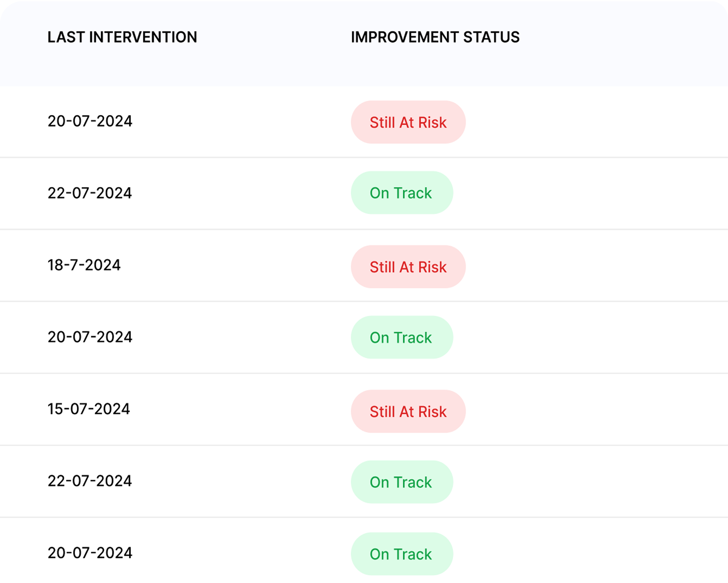Click the On Track badge in the fourth row
This screenshot has height=583, width=728.
401,337
